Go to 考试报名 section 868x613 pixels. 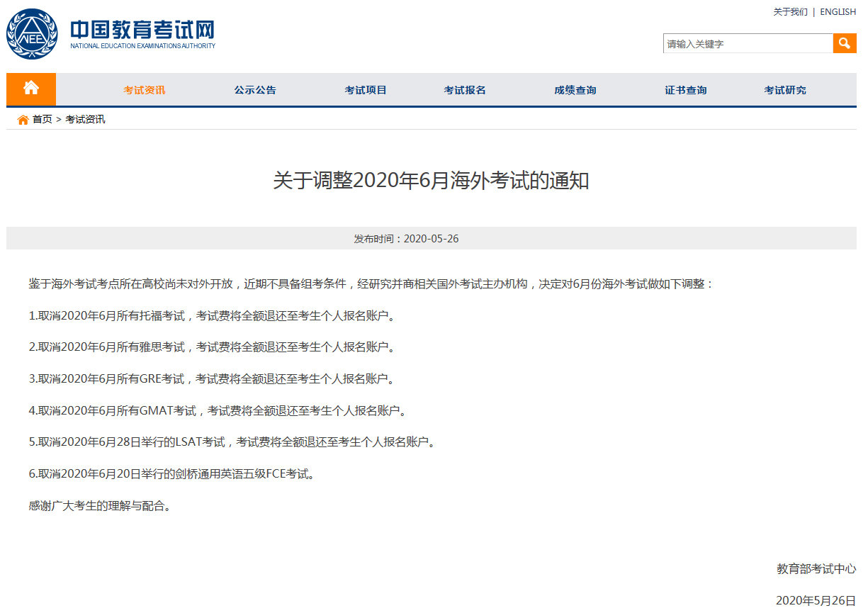465,90
